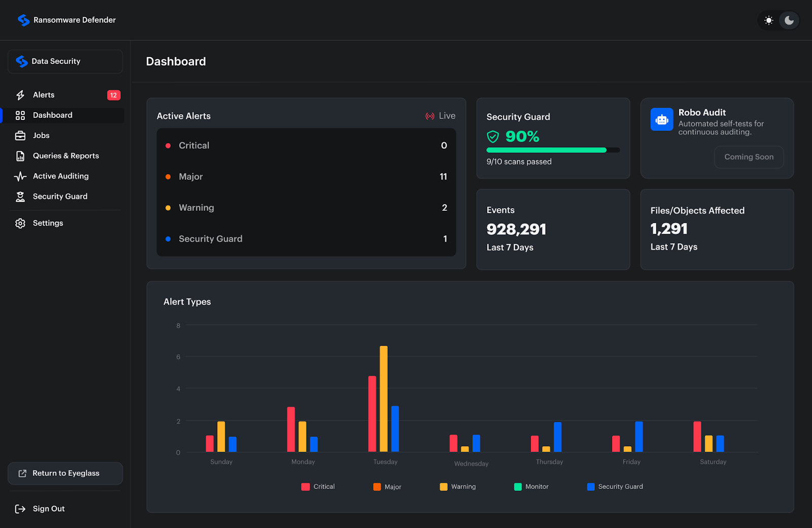Toggle the Warning legend swatch
Image resolution: width=812 pixels, height=528 pixels.
[444, 487]
